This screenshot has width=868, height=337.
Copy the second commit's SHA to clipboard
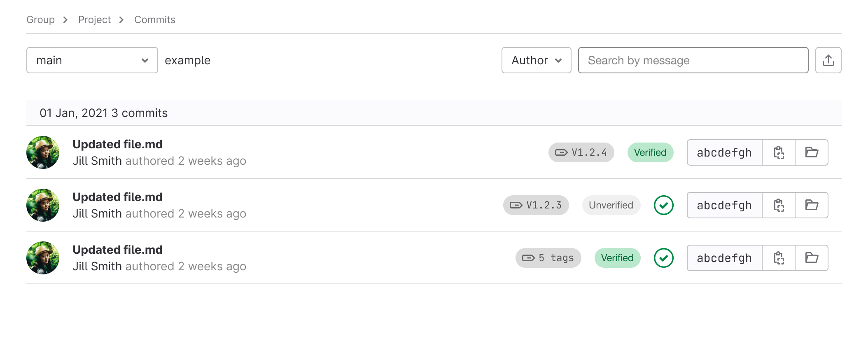pyautogui.click(x=779, y=205)
